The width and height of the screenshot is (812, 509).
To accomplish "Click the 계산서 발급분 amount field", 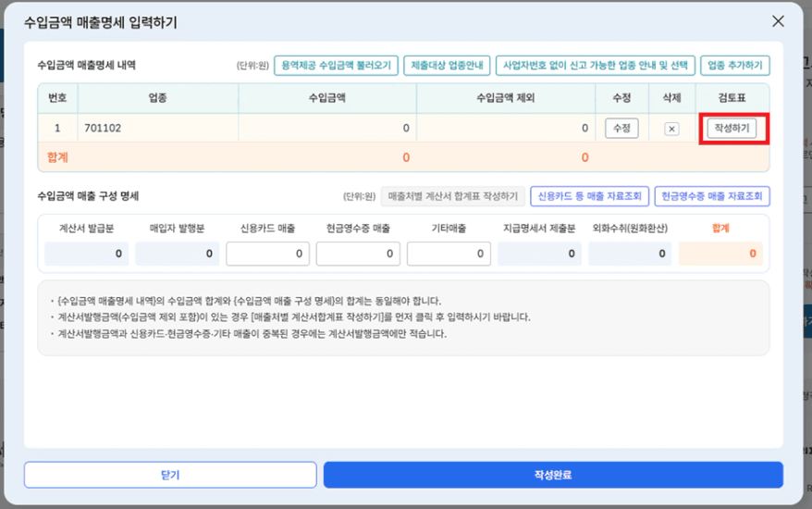I will point(86,254).
